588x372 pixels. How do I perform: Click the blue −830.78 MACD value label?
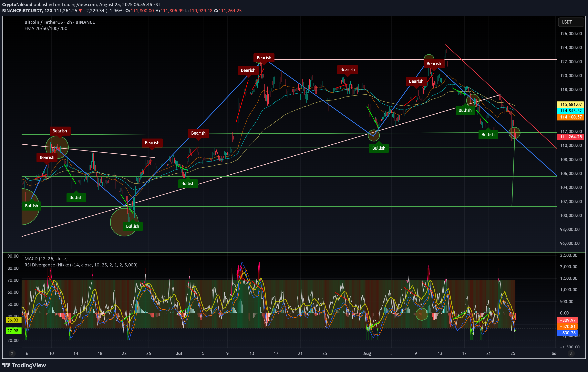pos(567,333)
